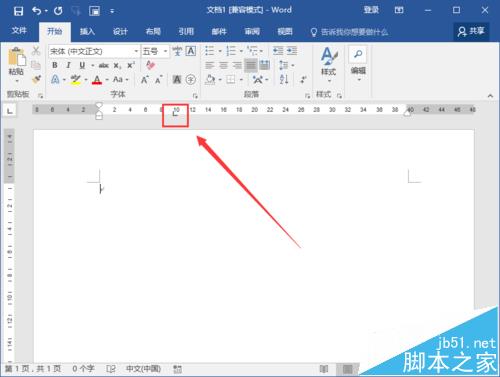Switch to the 视图 (View) tab
Image resolution: width=500 pixels, height=377 pixels.
point(285,31)
